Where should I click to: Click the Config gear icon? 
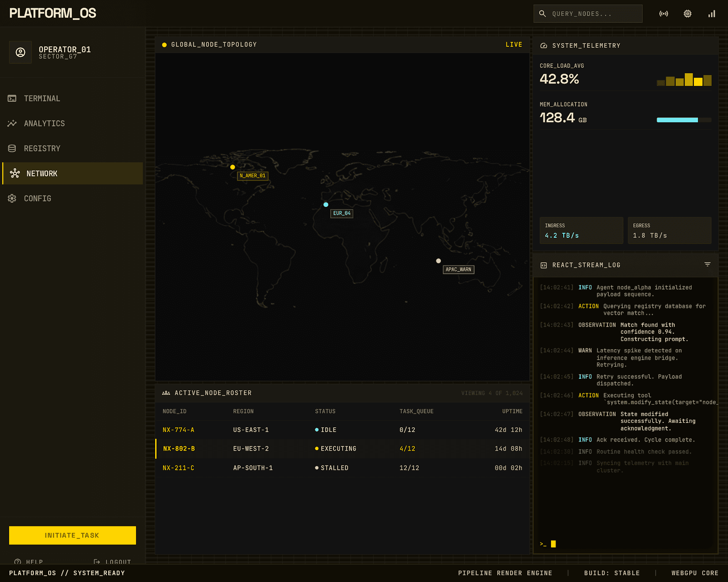[x=12, y=198]
